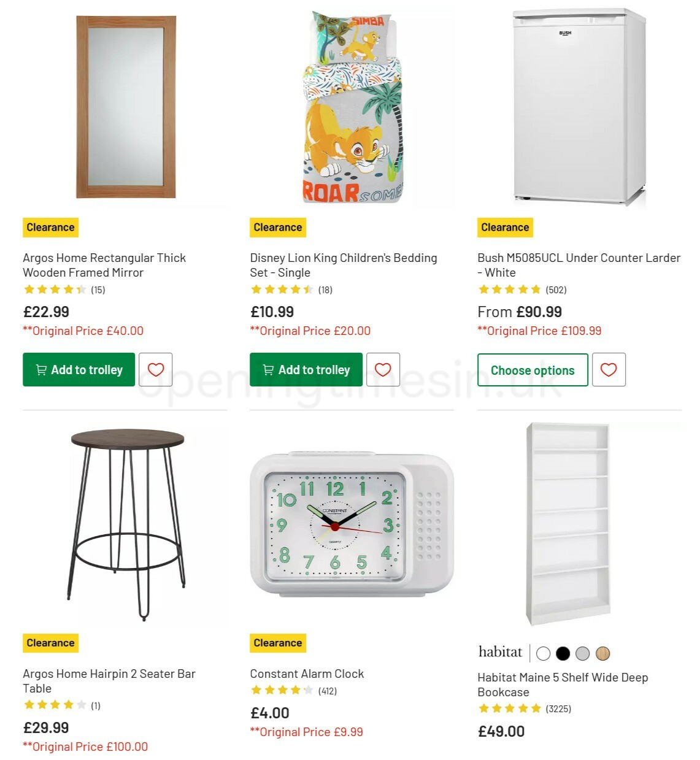The width and height of the screenshot is (700, 760).
Task: Click the Clearance tag on the Hairpin bar table
Action: pyautogui.click(x=50, y=643)
